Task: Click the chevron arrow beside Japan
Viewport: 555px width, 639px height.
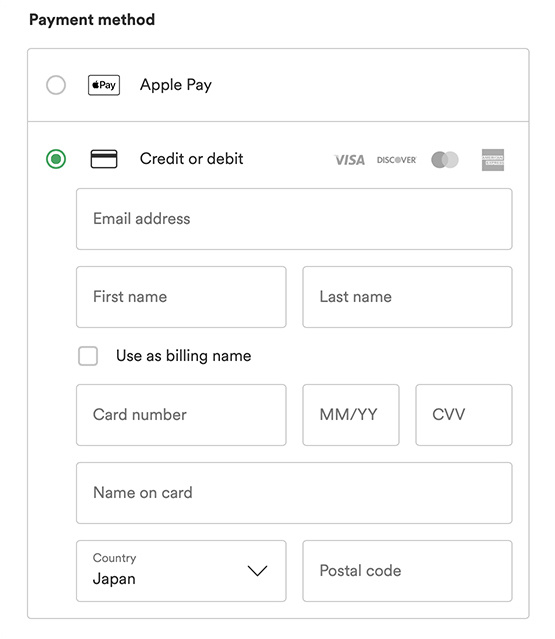Action: pos(258,571)
